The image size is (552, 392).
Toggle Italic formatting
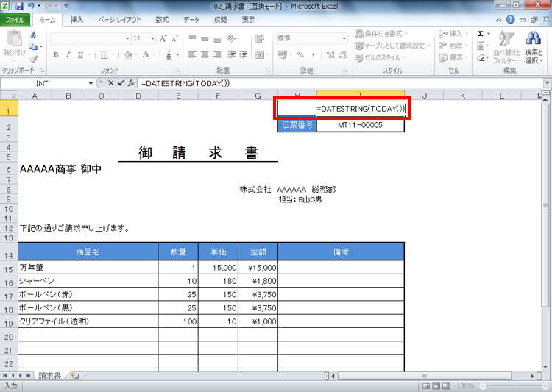pyautogui.click(x=68, y=55)
